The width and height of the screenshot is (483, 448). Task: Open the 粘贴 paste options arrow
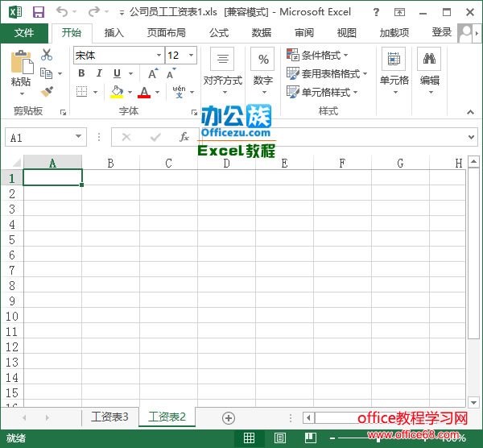(22, 93)
